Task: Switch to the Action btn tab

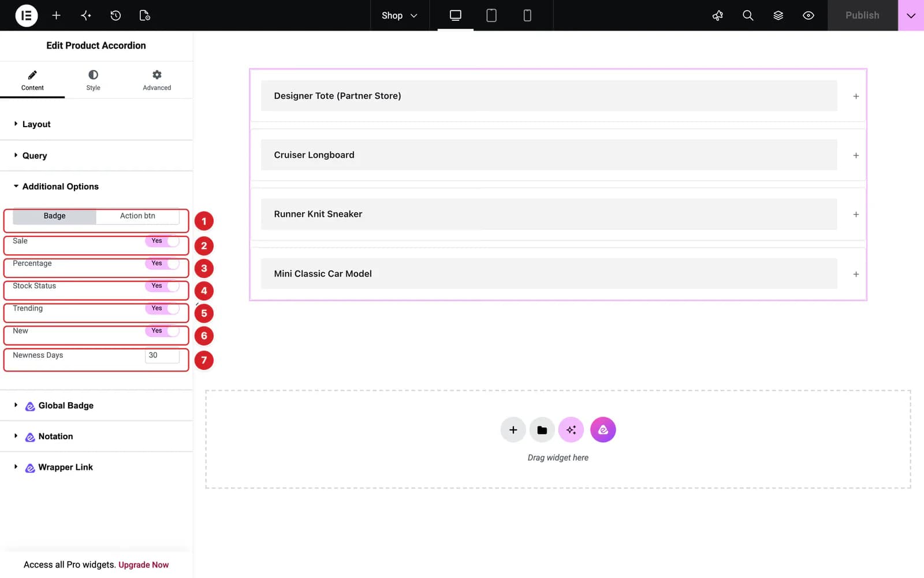Action: click(x=137, y=216)
